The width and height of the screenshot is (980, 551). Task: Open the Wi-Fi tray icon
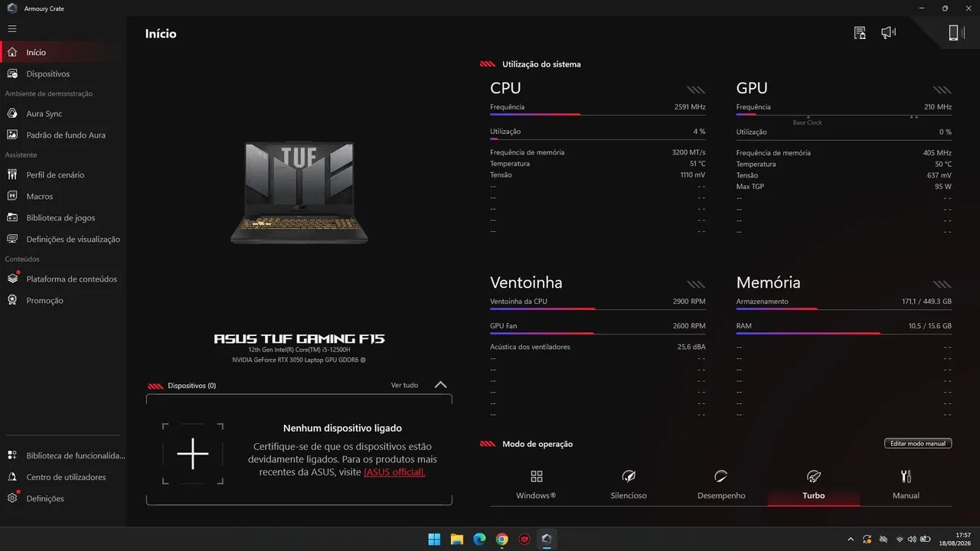[x=900, y=539]
